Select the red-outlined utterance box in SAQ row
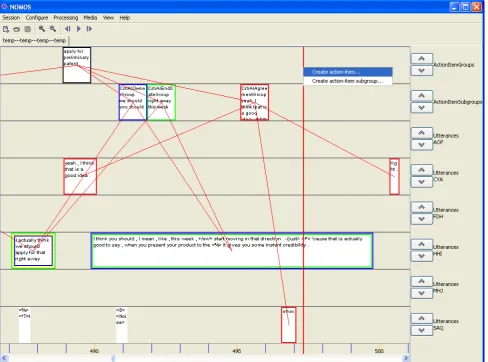The height and width of the screenshot is (362, 488). (x=288, y=325)
